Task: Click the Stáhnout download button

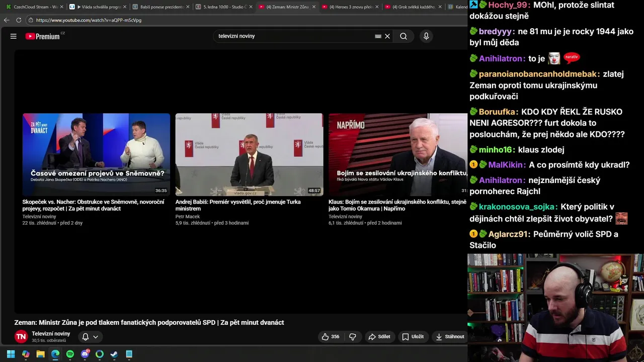Action: tap(450, 337)
